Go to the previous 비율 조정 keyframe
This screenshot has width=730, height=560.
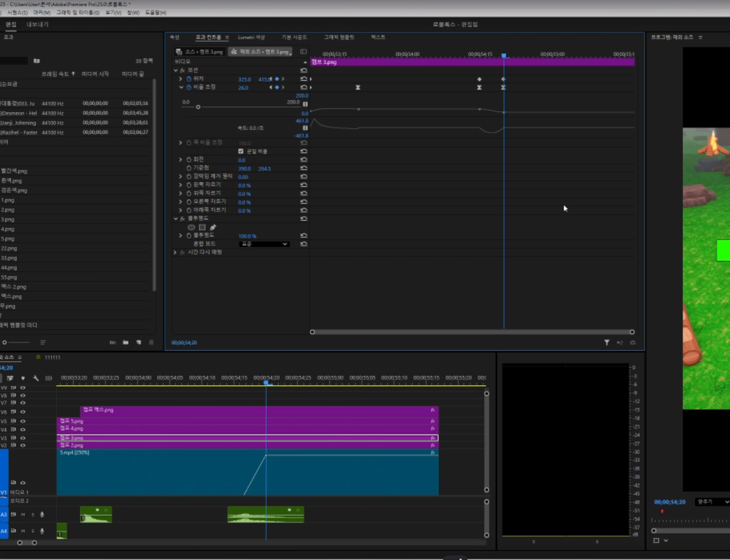pyautogui.click(x=271, y=87)
